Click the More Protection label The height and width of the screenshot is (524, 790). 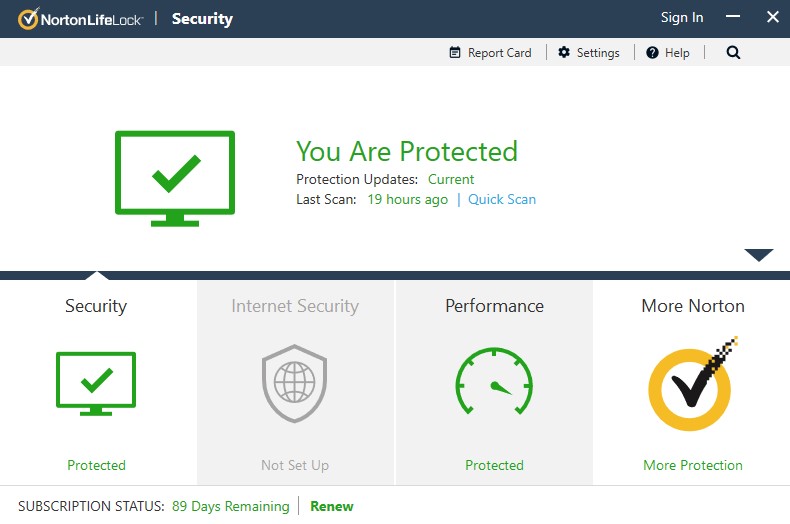tap(693, 465)
